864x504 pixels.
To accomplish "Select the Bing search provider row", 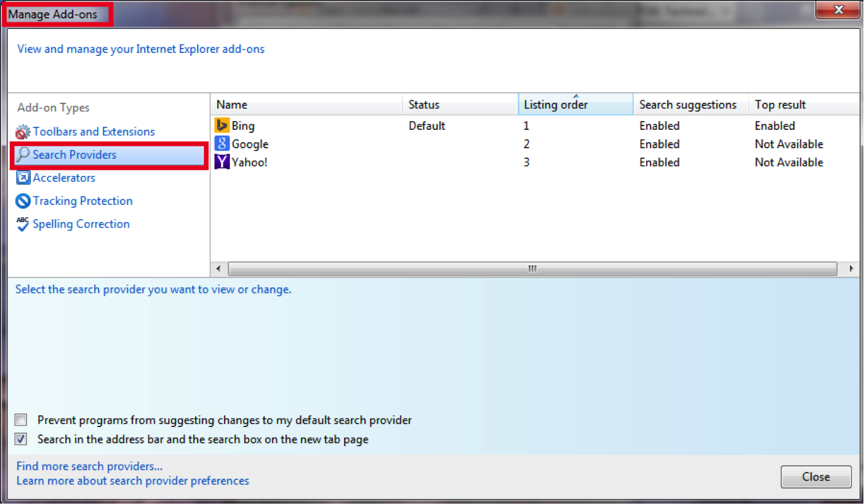I will click(x=535, y=126).
